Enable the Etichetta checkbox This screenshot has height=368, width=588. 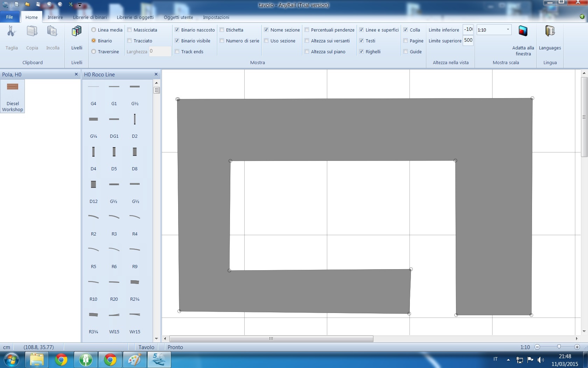tap(222, 30)
